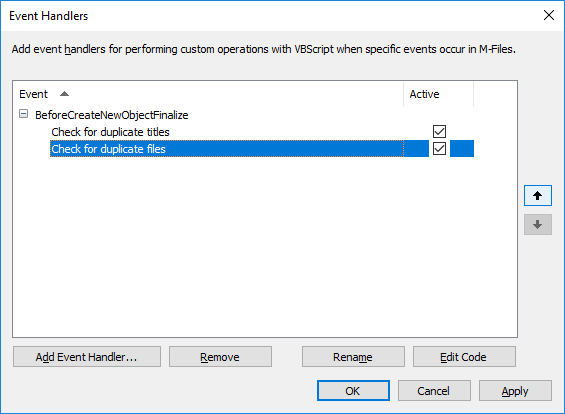Click the Event column header text
The image size is (565, 414).
point(33,94)
